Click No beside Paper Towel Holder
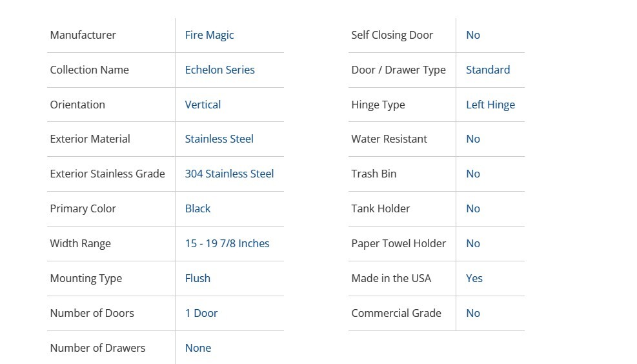This screenshot has height=364, width=637. click(x=472, y=243)
